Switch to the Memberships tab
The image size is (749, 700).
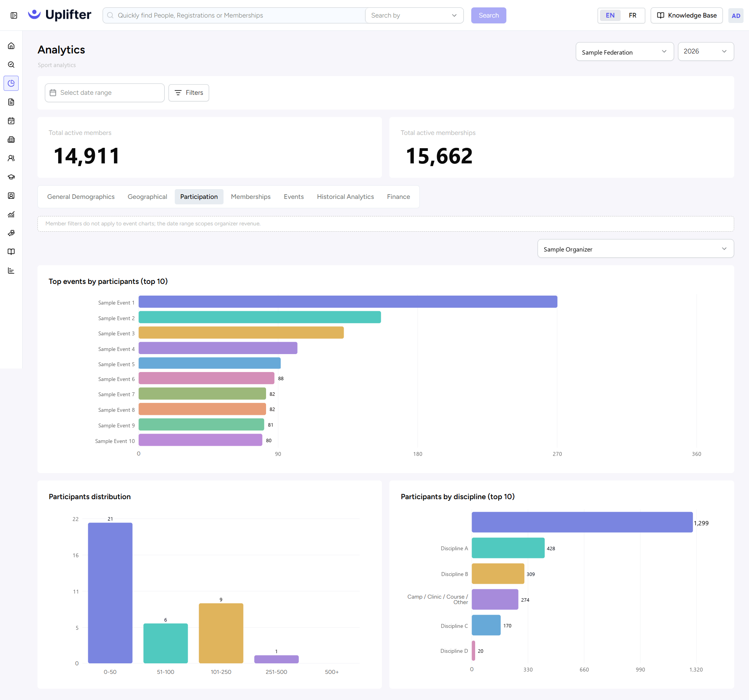tap(251, 197)
